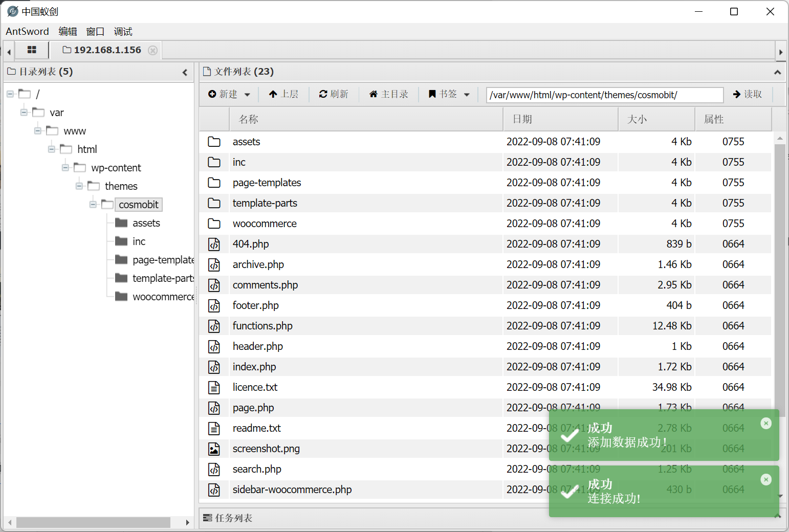Select the themes tree folder
The height and width of the screenshot is (532, 789).
click(x=121, y=186)
